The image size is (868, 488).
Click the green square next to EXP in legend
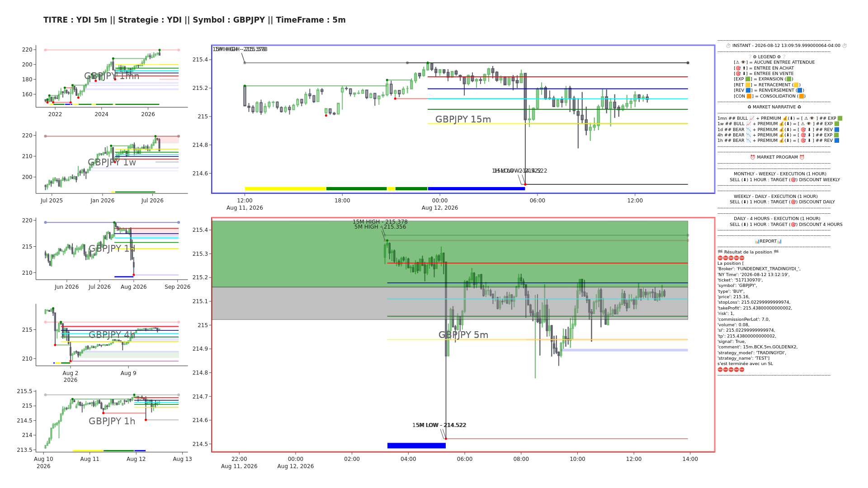[748, 79]
